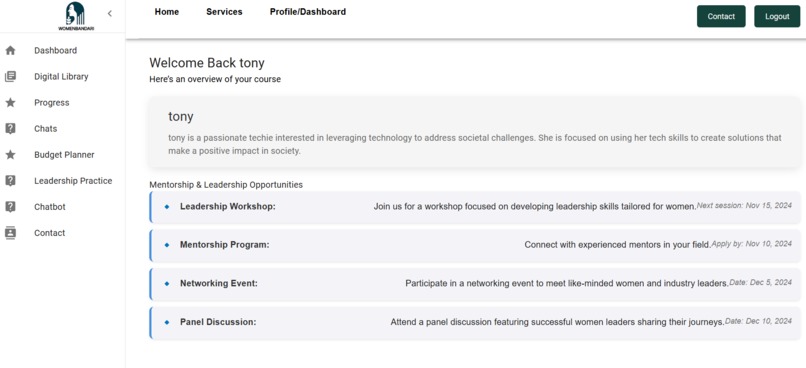Open Chatbot from the sidebar
Image resolution: width=806 pixels, height=368 pixels.
50,207
